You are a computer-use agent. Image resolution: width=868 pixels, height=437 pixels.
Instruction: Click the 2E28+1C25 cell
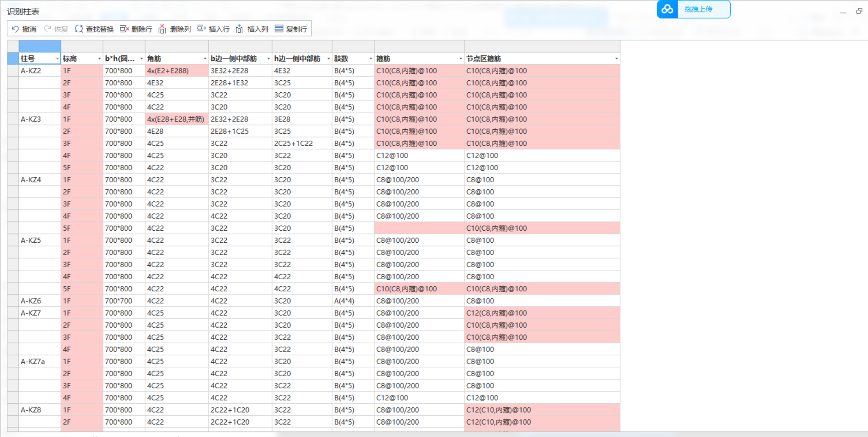pos(240,131)
